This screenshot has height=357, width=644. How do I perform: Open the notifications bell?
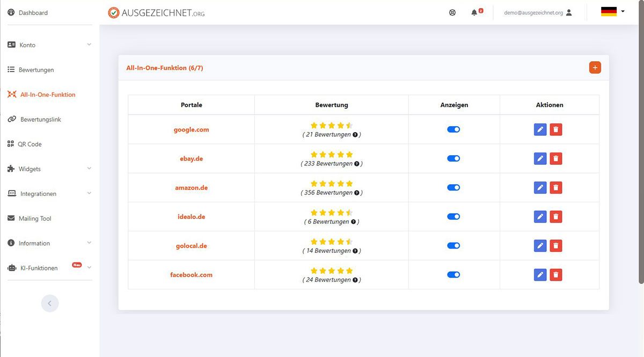click(474, 12)
